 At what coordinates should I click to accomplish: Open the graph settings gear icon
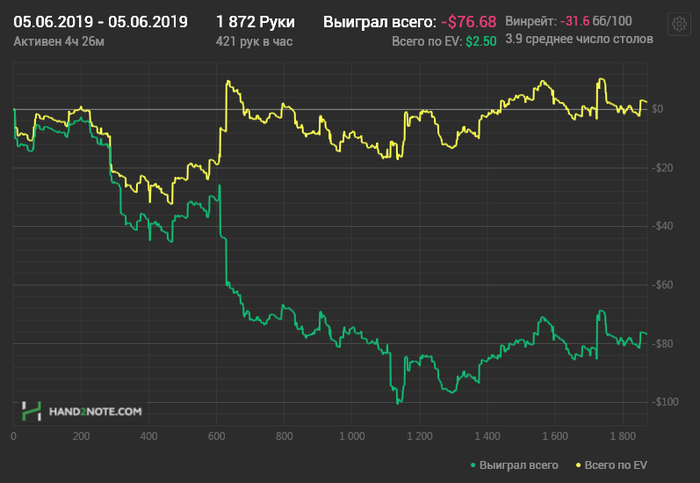(679, 24)
